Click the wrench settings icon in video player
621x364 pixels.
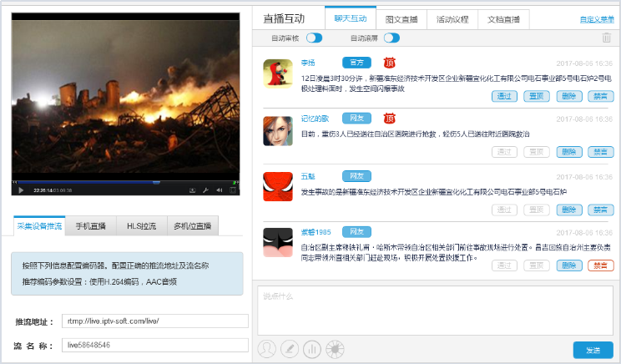pos(204,190)
